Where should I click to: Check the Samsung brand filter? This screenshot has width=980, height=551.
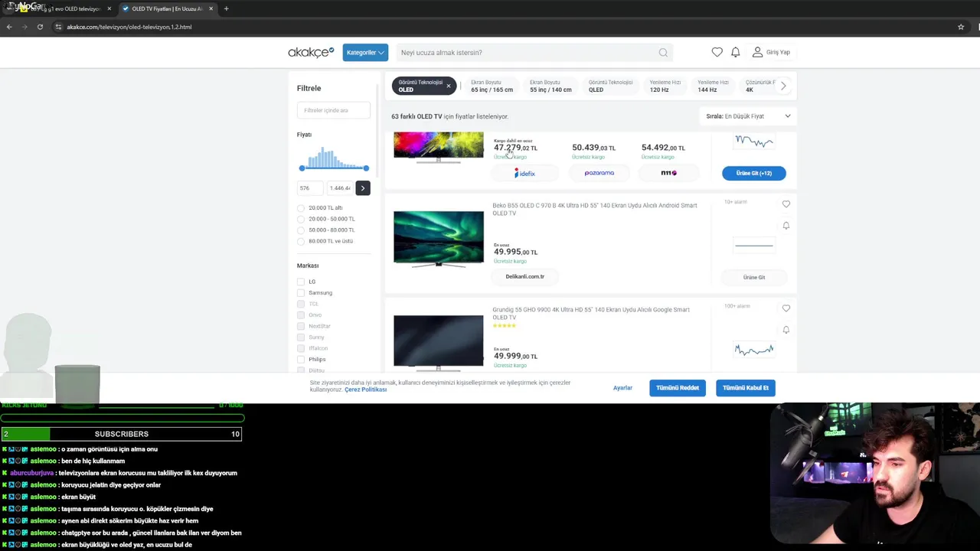[x=301, y=292]
